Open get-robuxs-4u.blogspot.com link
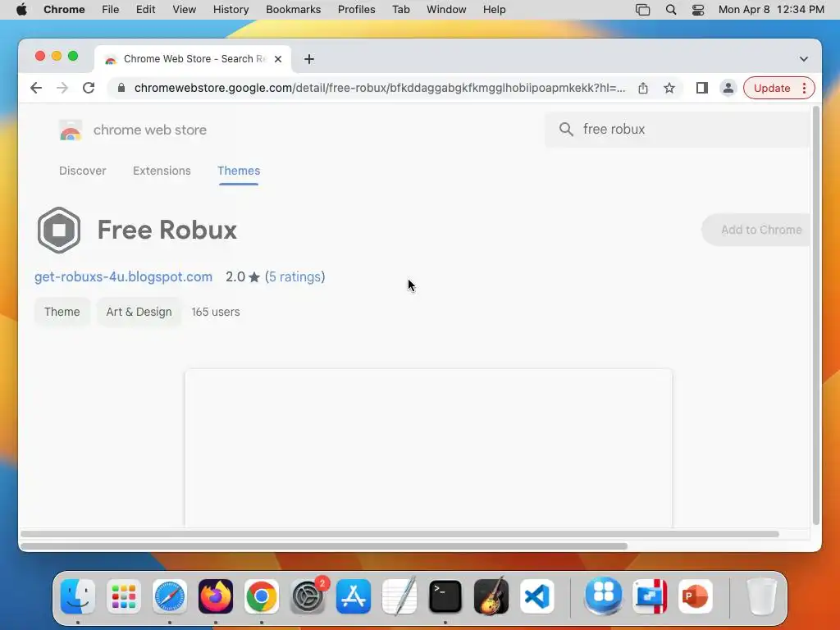Viewport: 840px width, 630px height. 123,277
